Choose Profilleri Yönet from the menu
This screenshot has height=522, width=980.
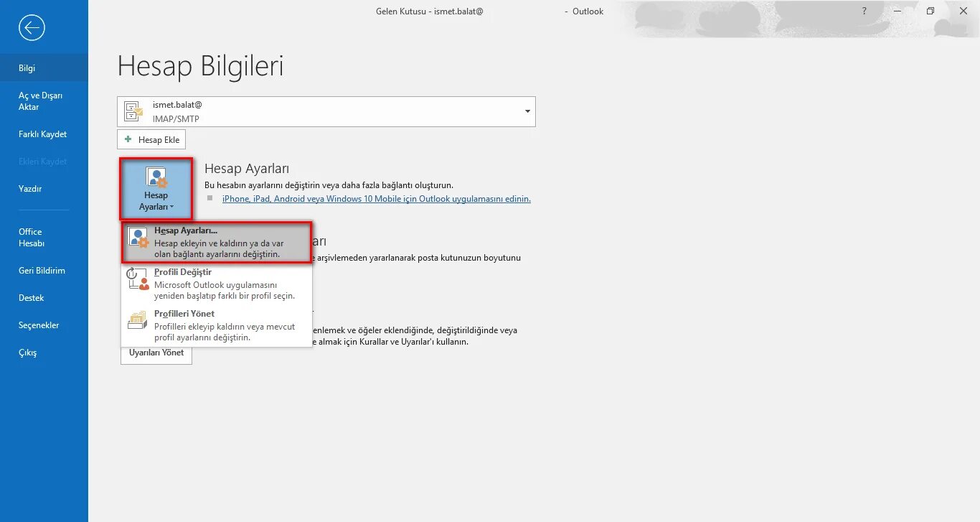pyautogui.click(x=217, y=325)
